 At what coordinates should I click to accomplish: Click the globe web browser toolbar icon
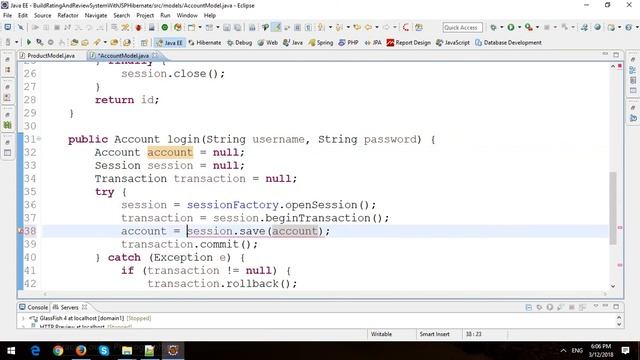coord(598,27)
